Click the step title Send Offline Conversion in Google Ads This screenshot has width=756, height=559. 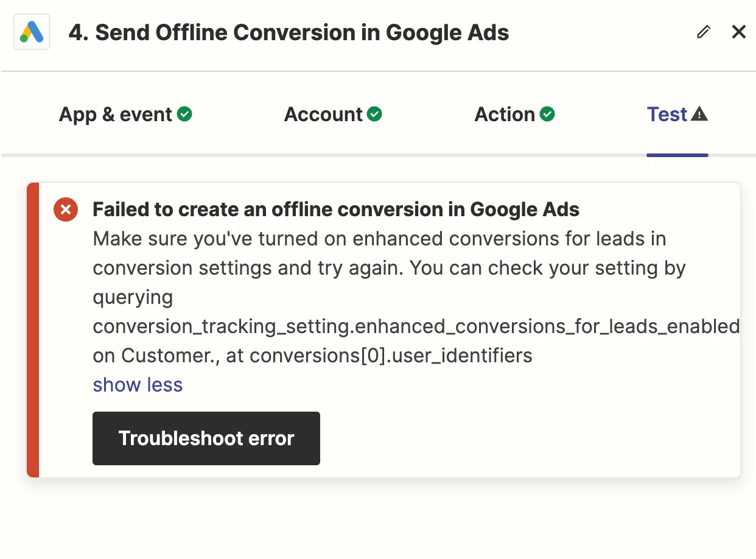click(289, 33)
